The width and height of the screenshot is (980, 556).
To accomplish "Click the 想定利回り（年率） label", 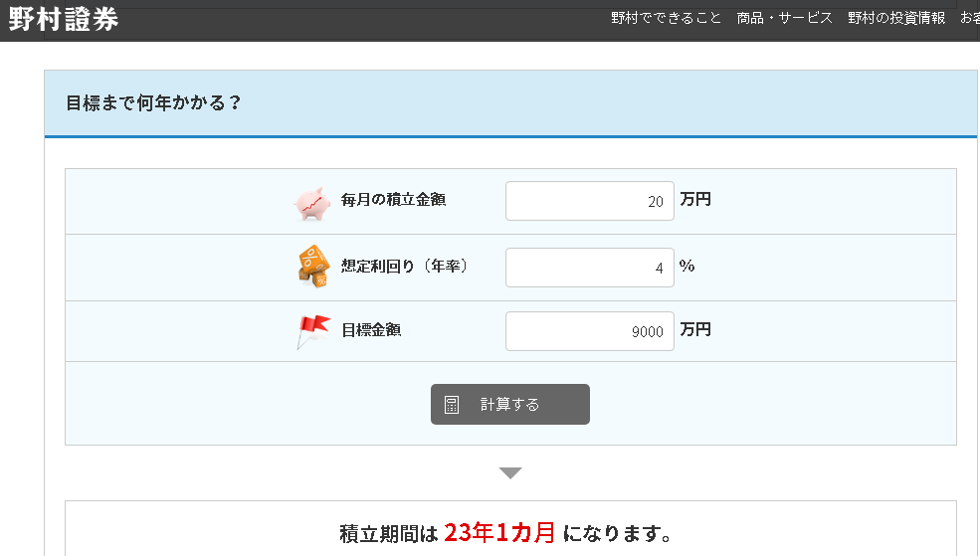I will point(404,267).
